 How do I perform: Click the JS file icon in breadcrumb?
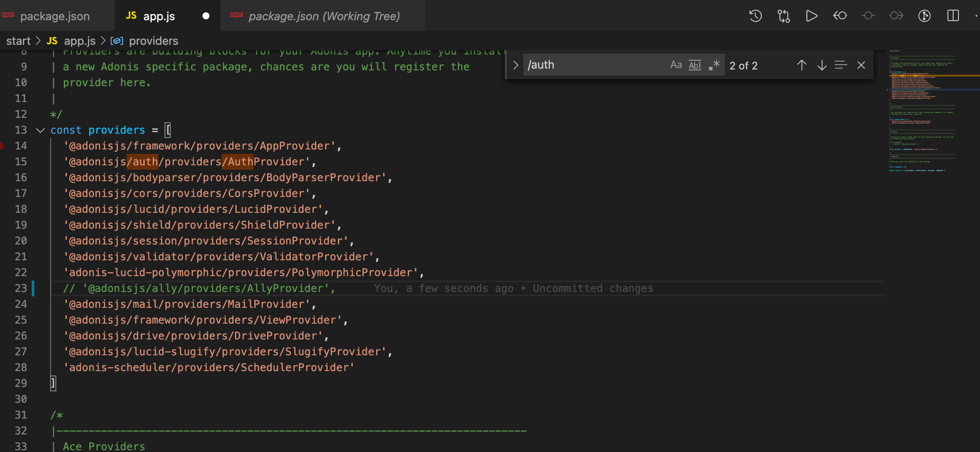[x=52, y=41]
